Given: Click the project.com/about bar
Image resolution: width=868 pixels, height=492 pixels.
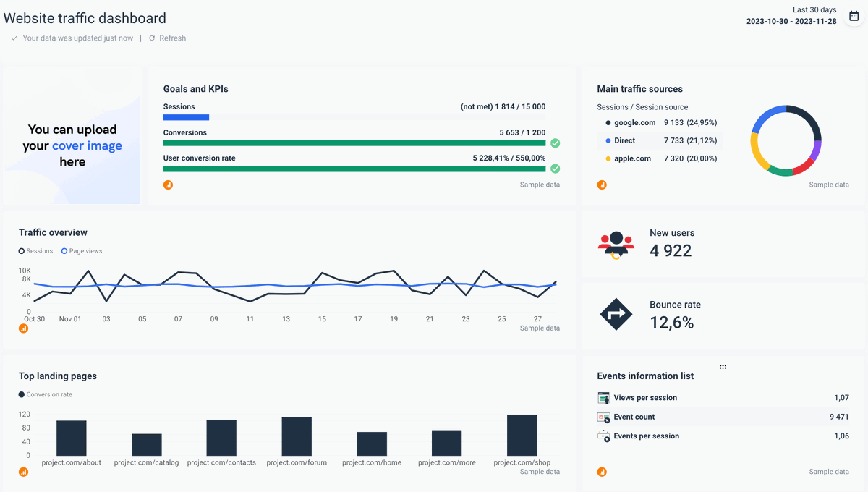Looking at the screenshot, I should coord(72,438).
